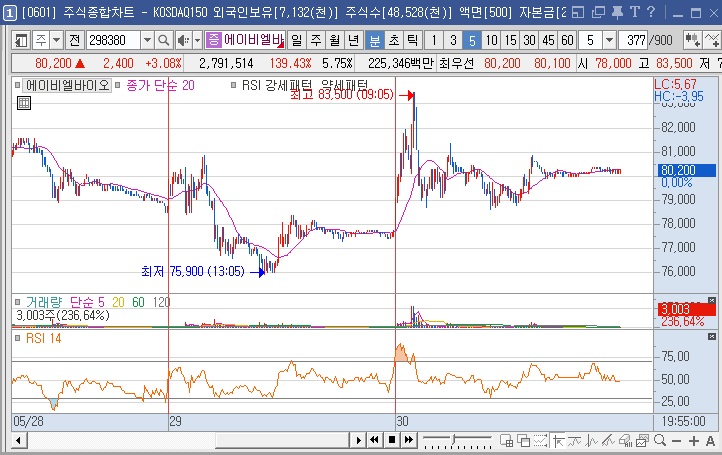Toggle the left sidebar panel icon
This screenshot has height=455, width=722.
point(21,41)
